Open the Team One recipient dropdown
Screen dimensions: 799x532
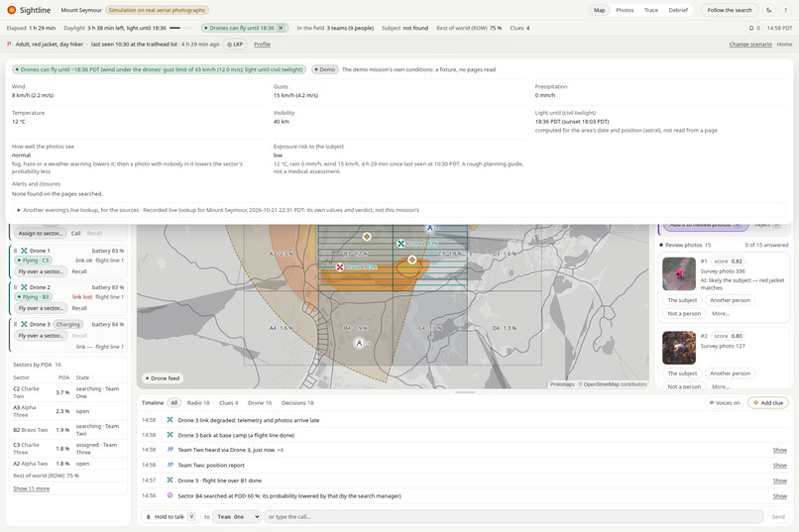[x=237, y=517]
